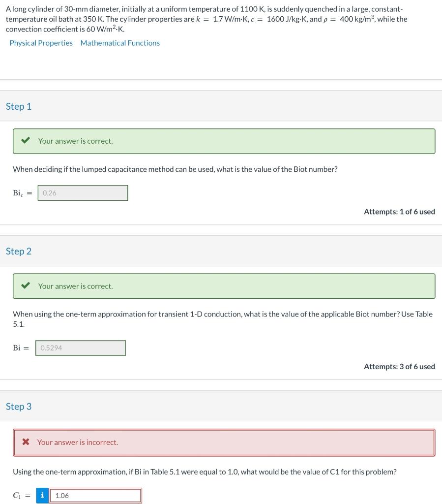Click the blue info badge on the C1 input

pyautogui.click(x=42, y=496)
